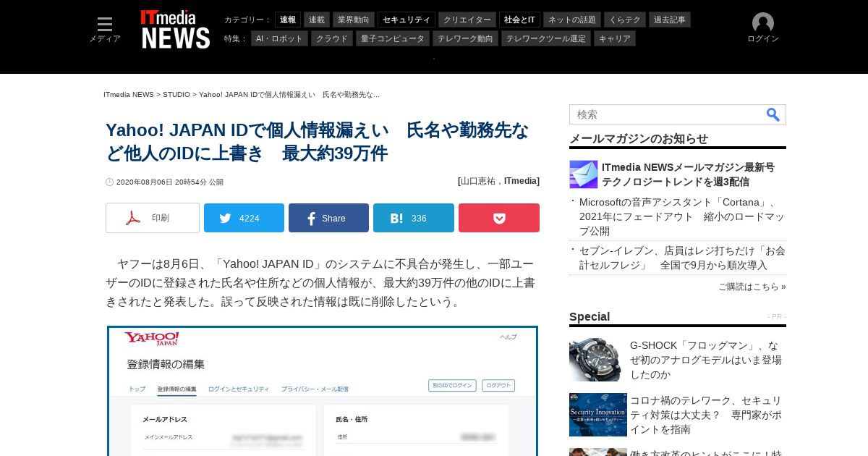Save the article to Pocket
The height and width of the screenshot is (456, 868).
coord(499,218)
